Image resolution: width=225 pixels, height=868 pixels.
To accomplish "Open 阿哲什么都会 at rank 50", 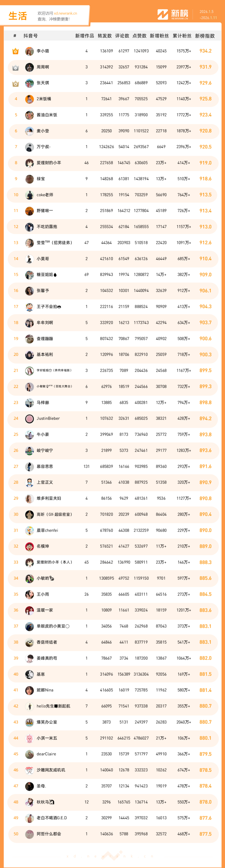I will [x=49, y=834].
